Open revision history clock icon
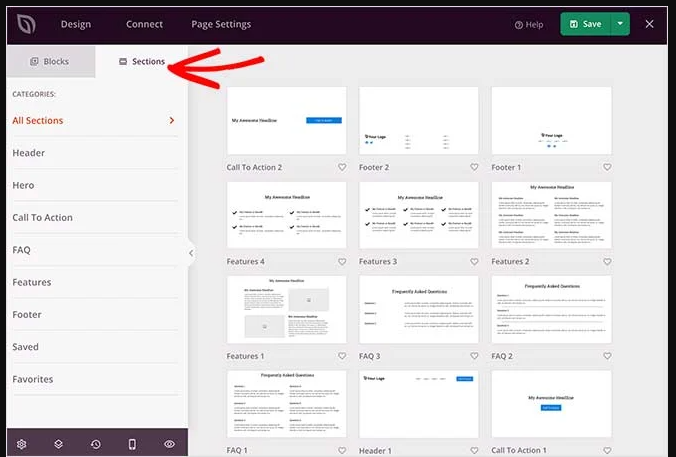676x457 pixels. coord(95,444)
